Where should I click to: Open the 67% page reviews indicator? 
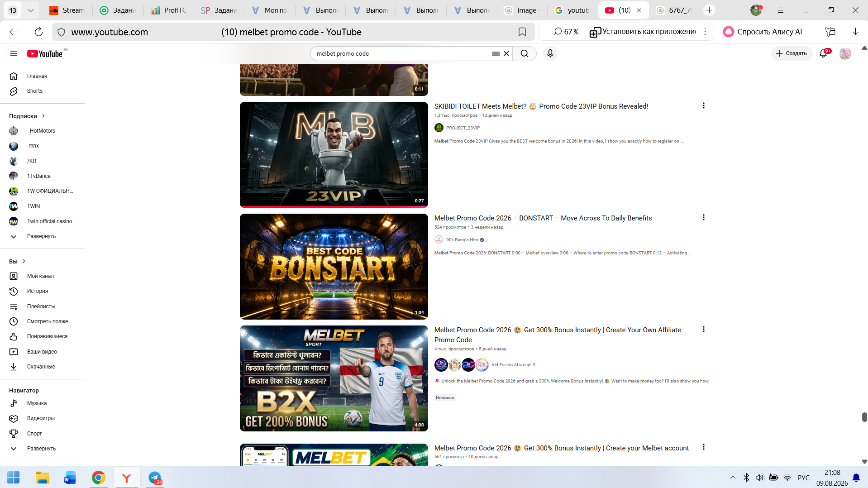(x=566, y=32)
